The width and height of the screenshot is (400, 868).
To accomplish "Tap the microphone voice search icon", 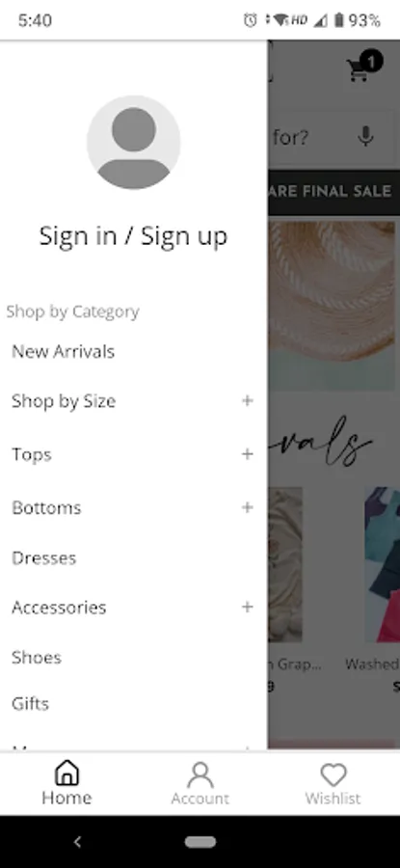I will coord(365,136).
